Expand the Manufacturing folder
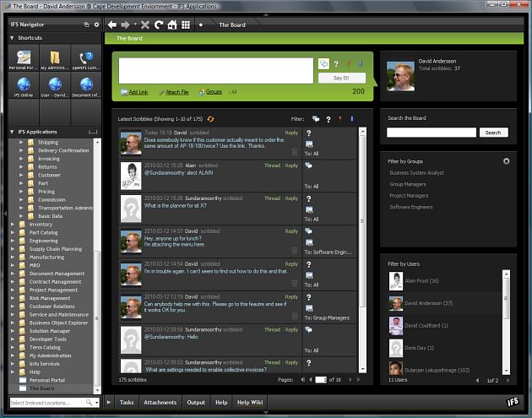 (13, 258)
